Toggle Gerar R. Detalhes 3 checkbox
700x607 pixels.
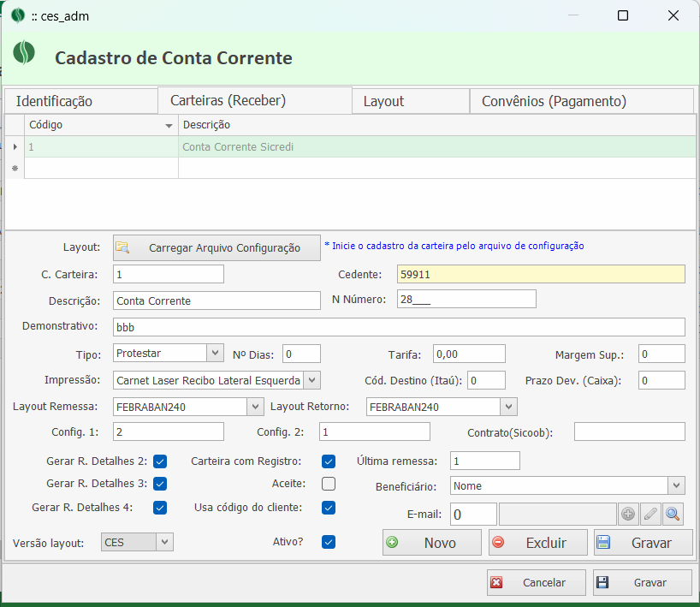pos(160,484)
